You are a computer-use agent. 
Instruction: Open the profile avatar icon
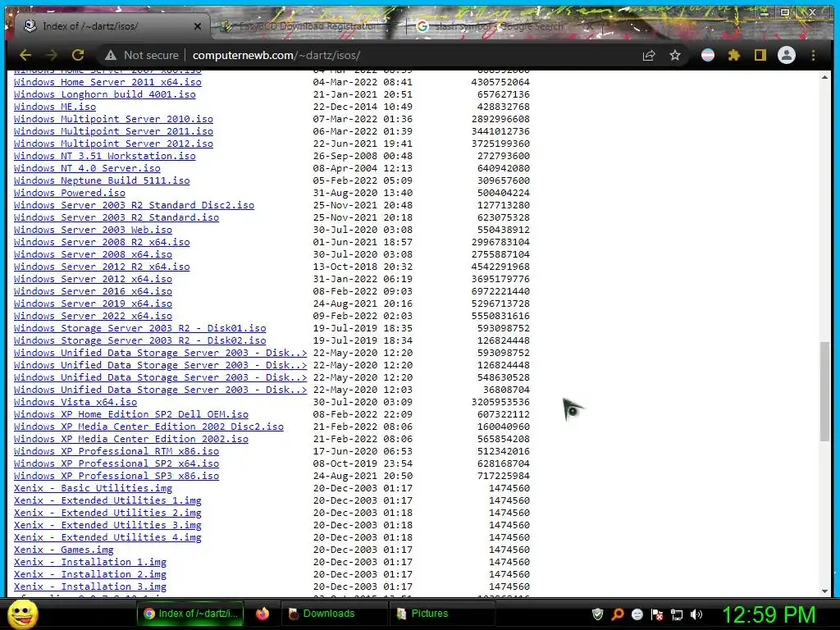click(787, 55)
